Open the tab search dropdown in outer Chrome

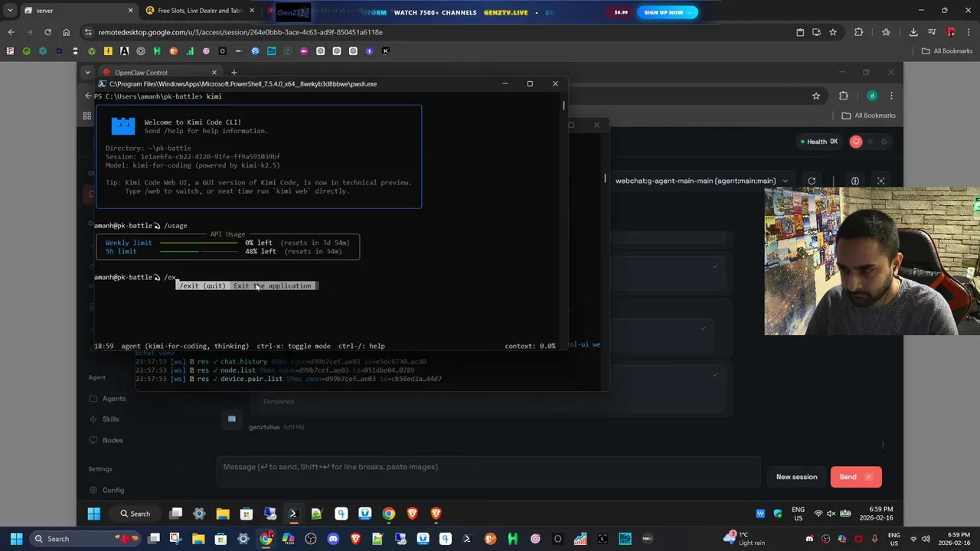[x=9, y=11]
